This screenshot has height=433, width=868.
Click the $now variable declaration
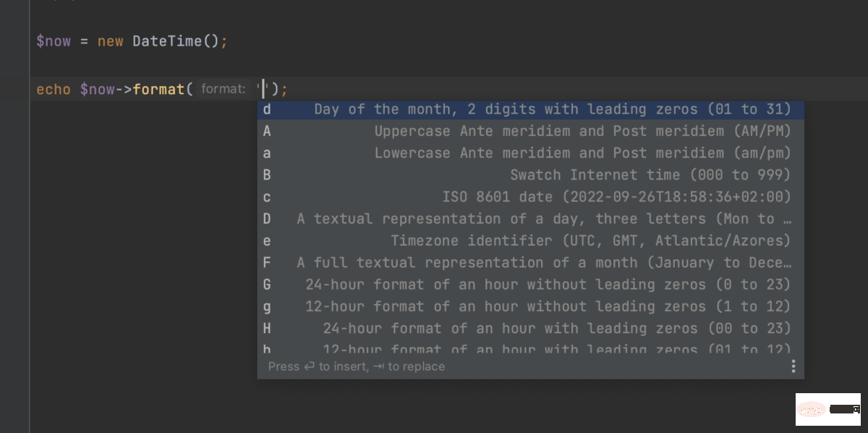point(54,41)
